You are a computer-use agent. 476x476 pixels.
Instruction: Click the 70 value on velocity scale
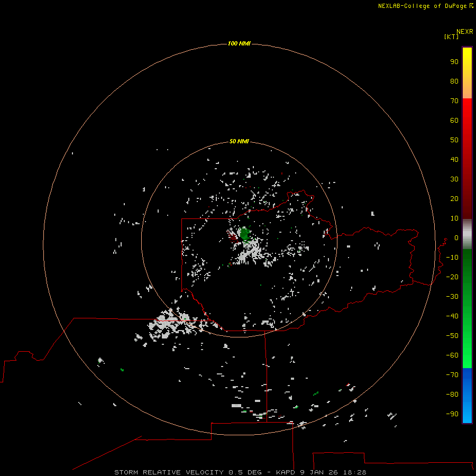click(454, 101)
